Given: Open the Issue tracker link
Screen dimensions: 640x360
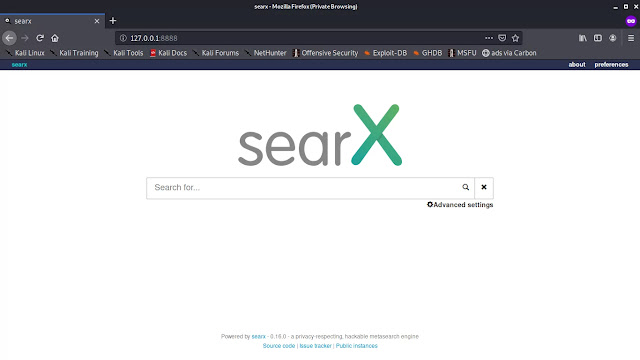Looking at the screenshot, I should pyautogui.click(x=316, y=346).
